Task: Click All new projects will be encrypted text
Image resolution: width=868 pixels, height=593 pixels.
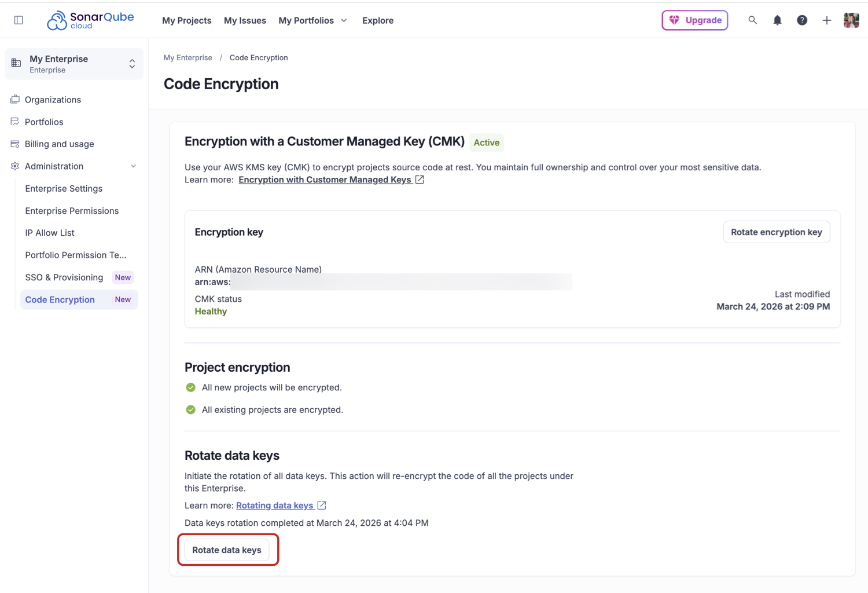Action: tap(272, 387)
